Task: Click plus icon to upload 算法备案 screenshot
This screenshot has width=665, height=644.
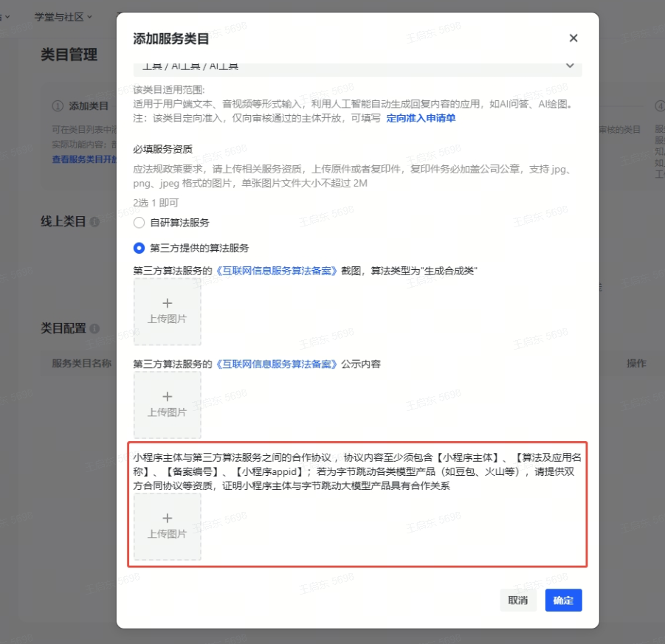Action: coord(167,304)
